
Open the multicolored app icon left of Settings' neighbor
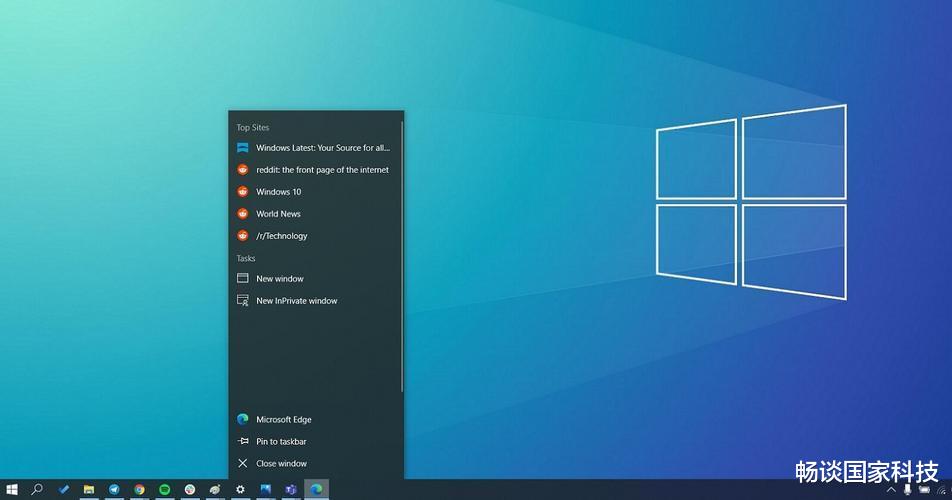190,489
